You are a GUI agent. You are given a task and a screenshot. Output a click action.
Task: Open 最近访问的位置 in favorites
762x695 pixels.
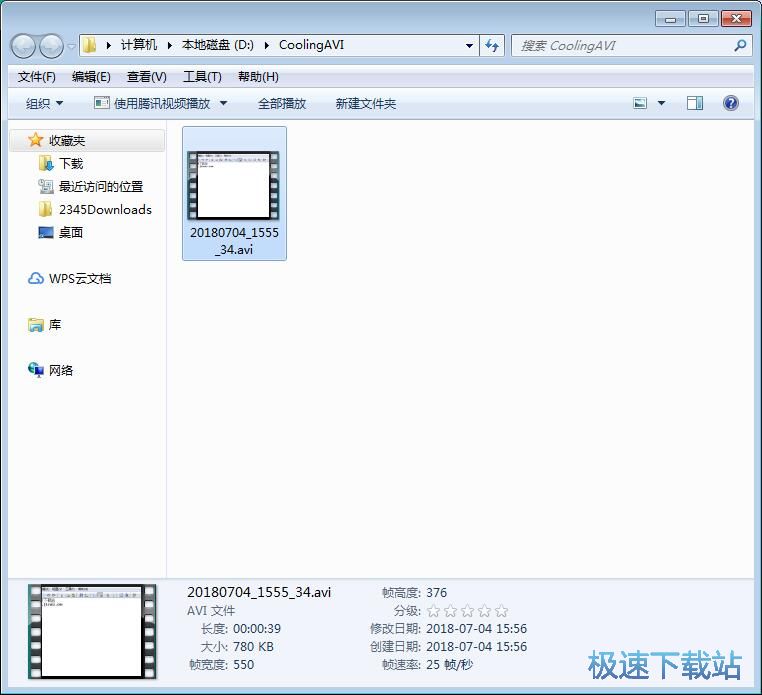click(101, 187)
